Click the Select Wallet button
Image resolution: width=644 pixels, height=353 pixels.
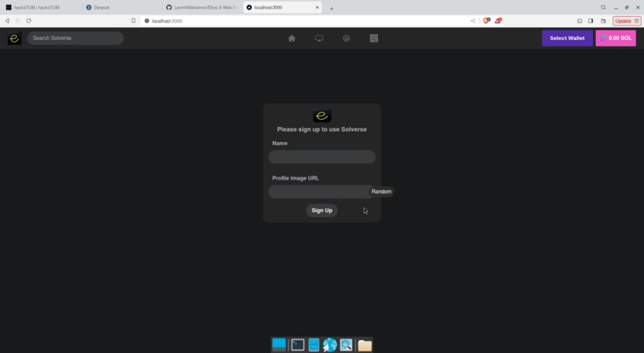[567, 38]
